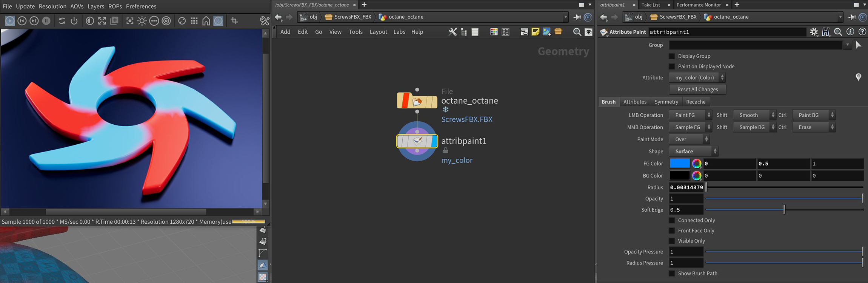This screenshot has height=283, width=868.
Task: Expand the Paint Mode dropdown
Action: [x=689, y=139]
